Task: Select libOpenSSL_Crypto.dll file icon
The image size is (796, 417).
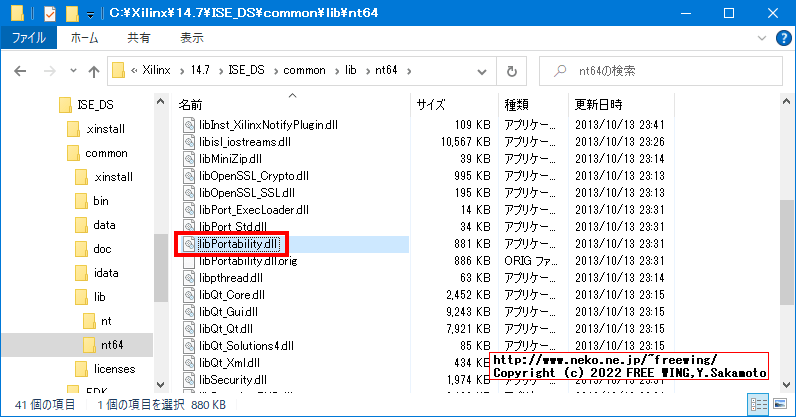Action: [x=189, y=176]
